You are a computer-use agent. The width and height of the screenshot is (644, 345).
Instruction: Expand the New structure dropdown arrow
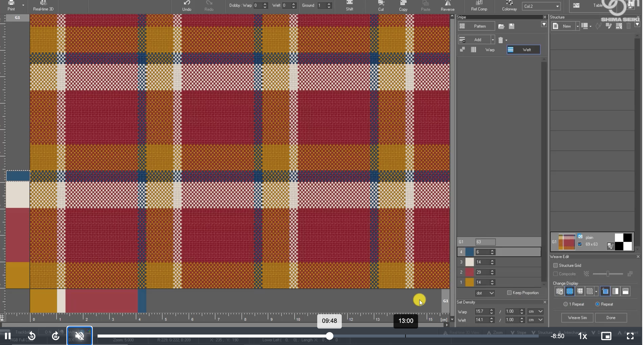point(578,26)
